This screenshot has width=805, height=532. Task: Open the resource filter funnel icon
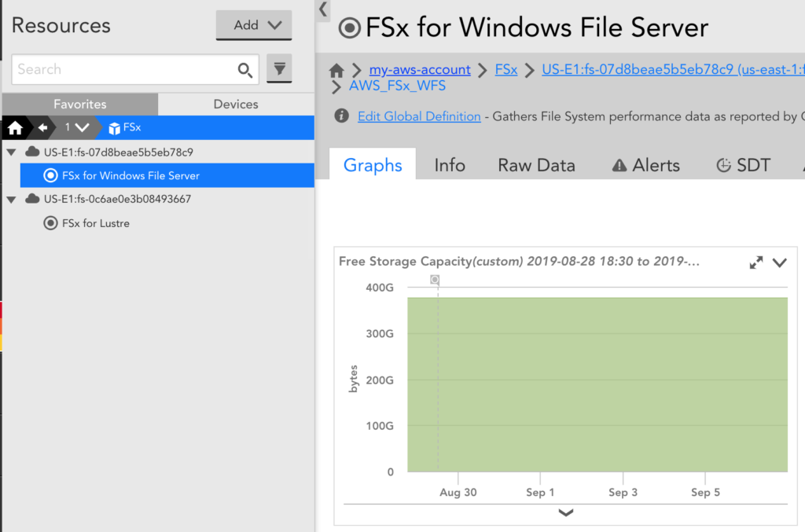pyautogui.click(x=279, y=68)
